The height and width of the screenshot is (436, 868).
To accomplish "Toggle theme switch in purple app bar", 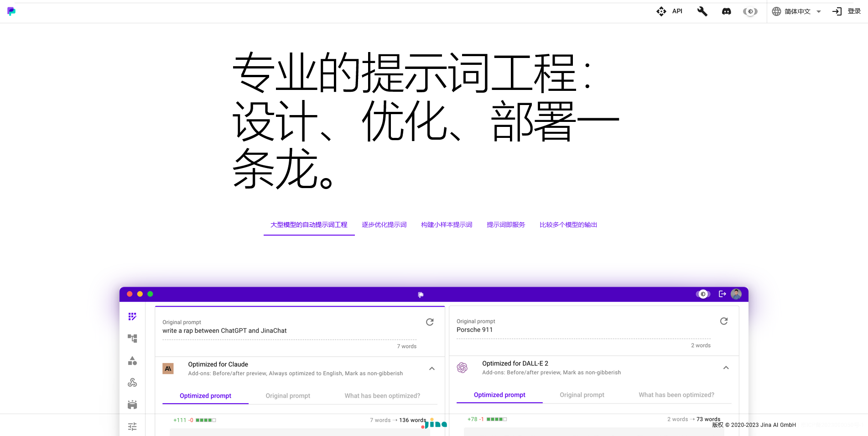I will click(x=703, y=294).
